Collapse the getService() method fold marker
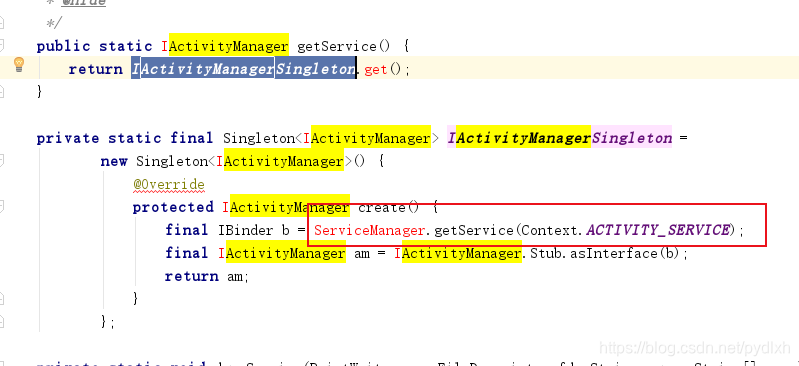Image resolution: width=799 pixels, height=366 pixels. point(2,46)
